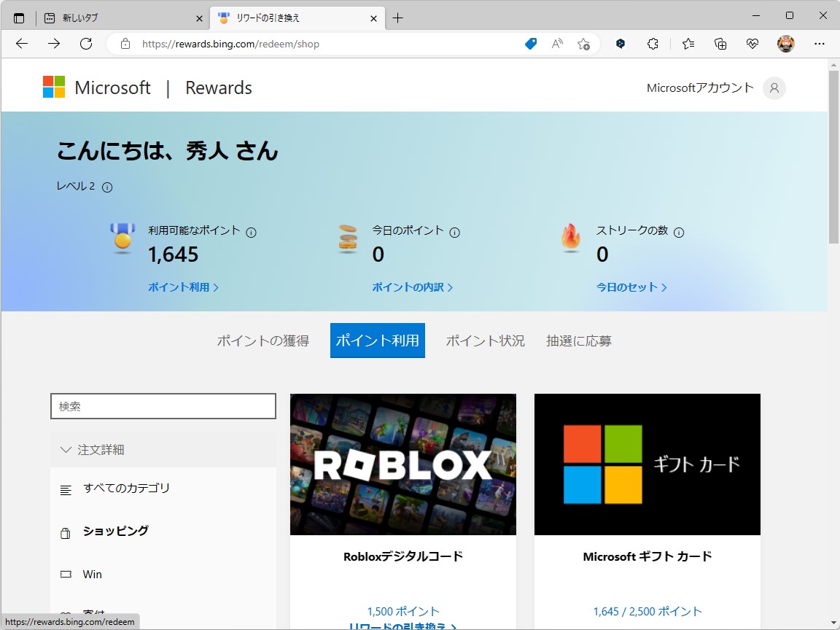Switch to the ポイントの獲得 tab

click(263, 340)
